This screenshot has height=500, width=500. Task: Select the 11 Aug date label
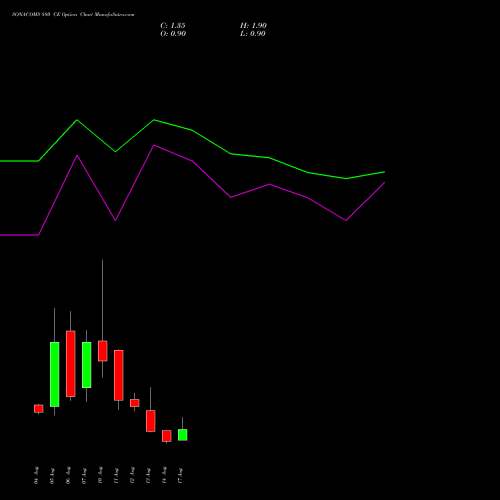[116, 475]
